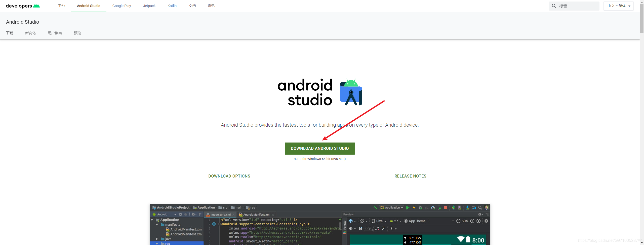Click the green Run play icon in IDE image
The width and height of the screenshot is (644, 245).
click(408, 207)
